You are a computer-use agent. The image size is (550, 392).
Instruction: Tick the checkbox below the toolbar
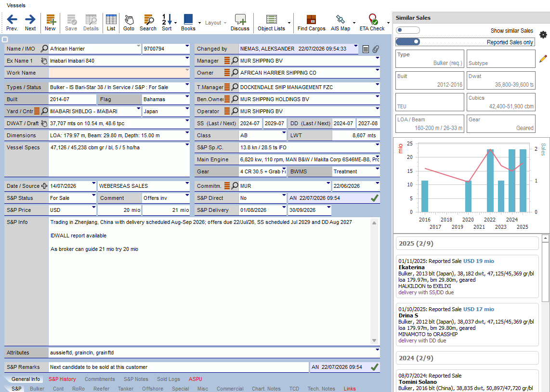5,39
